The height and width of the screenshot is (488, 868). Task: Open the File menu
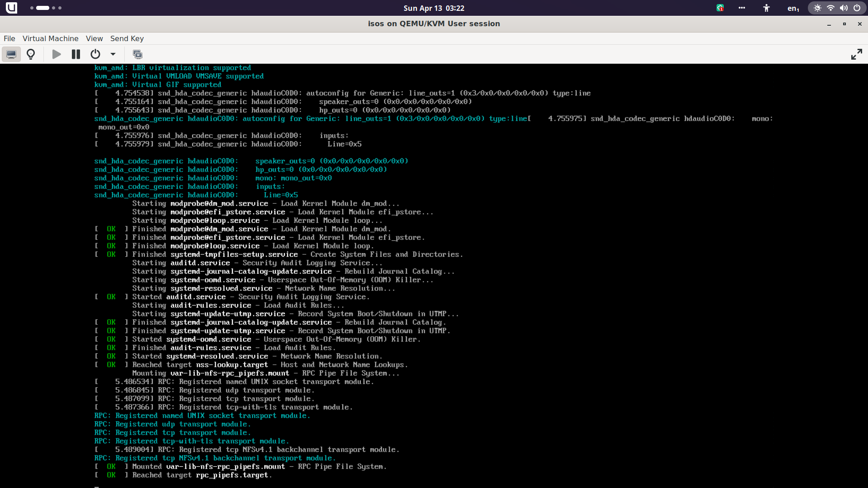9,38
